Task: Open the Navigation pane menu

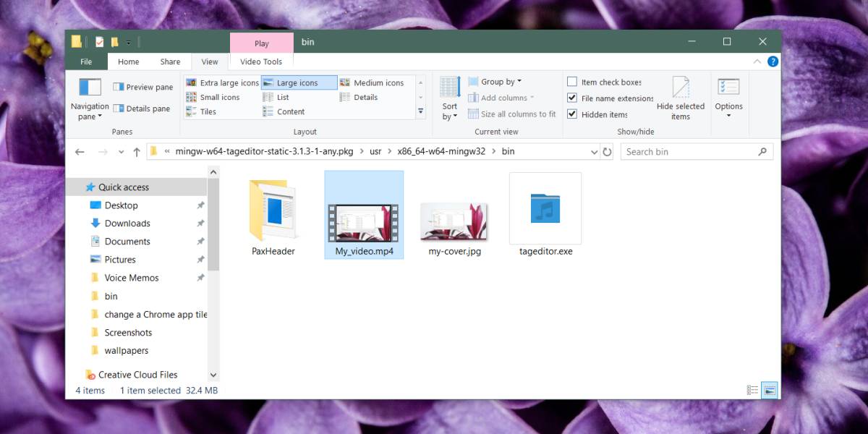Action: point(90,98)
